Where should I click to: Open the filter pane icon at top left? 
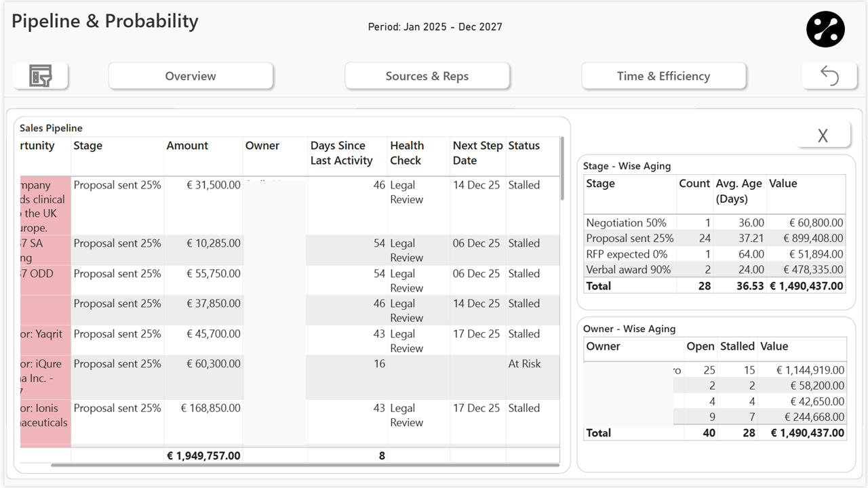click(40, 76)
